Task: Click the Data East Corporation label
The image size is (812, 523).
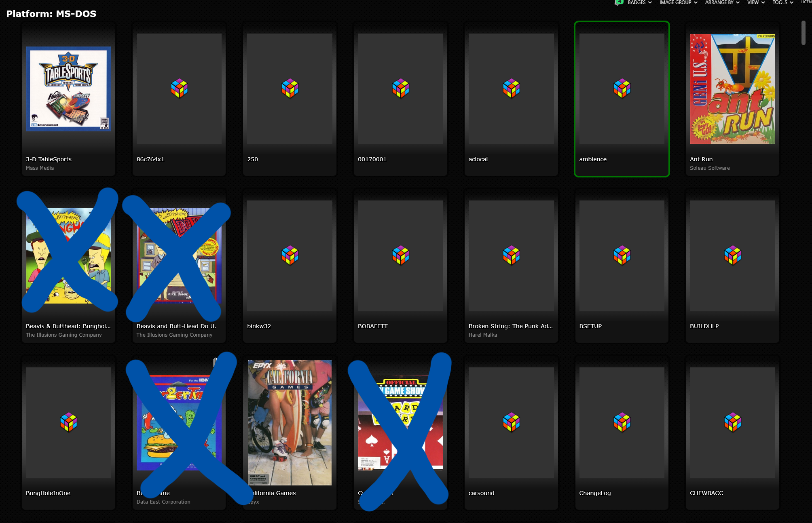Action: [163, 502]
